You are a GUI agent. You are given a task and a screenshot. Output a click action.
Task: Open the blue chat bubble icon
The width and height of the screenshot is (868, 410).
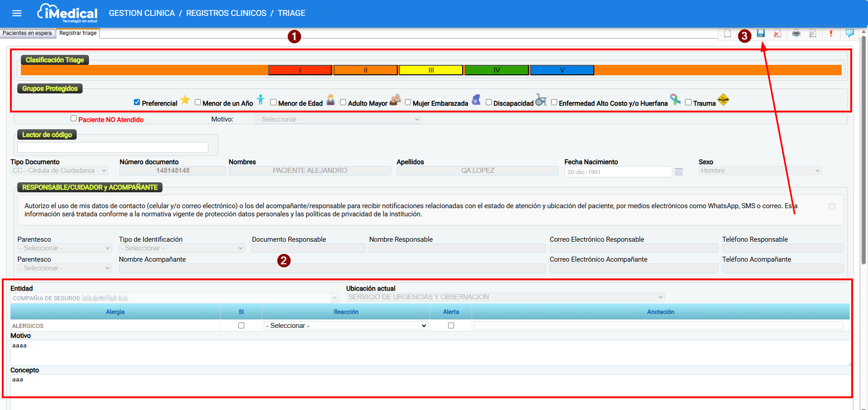pos(850,33)
